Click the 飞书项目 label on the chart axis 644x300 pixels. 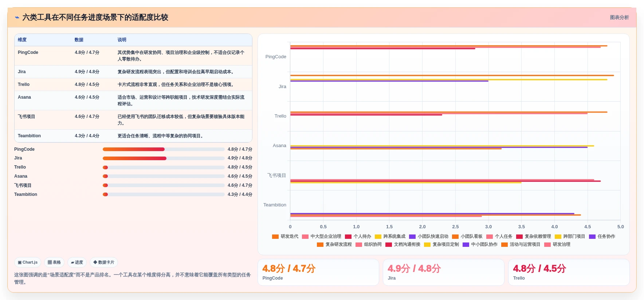[277, 175]
